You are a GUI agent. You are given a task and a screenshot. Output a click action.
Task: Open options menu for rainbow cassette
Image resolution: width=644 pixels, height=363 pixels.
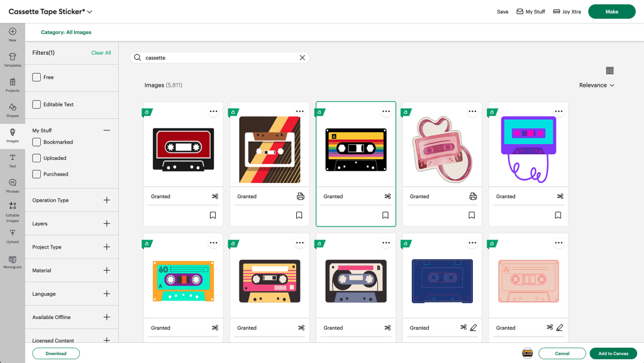pyautogui.click(x=386, y=111)
